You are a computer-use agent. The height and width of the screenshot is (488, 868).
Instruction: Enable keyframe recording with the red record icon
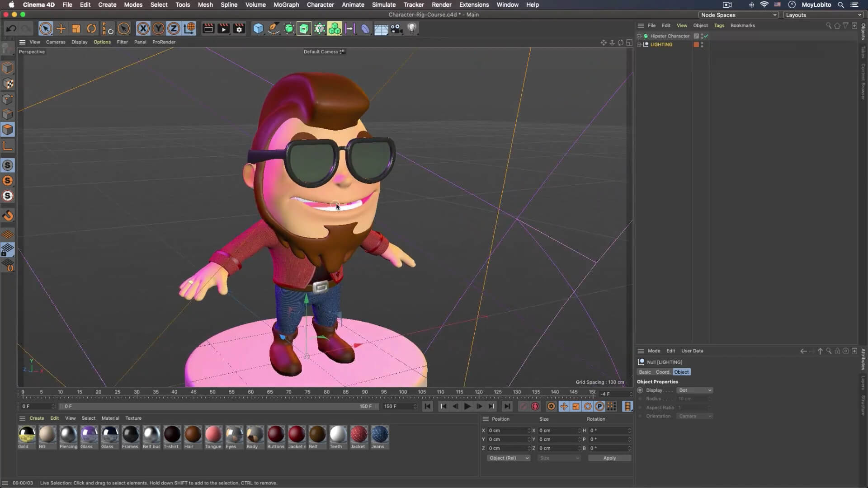pos(535,406)
